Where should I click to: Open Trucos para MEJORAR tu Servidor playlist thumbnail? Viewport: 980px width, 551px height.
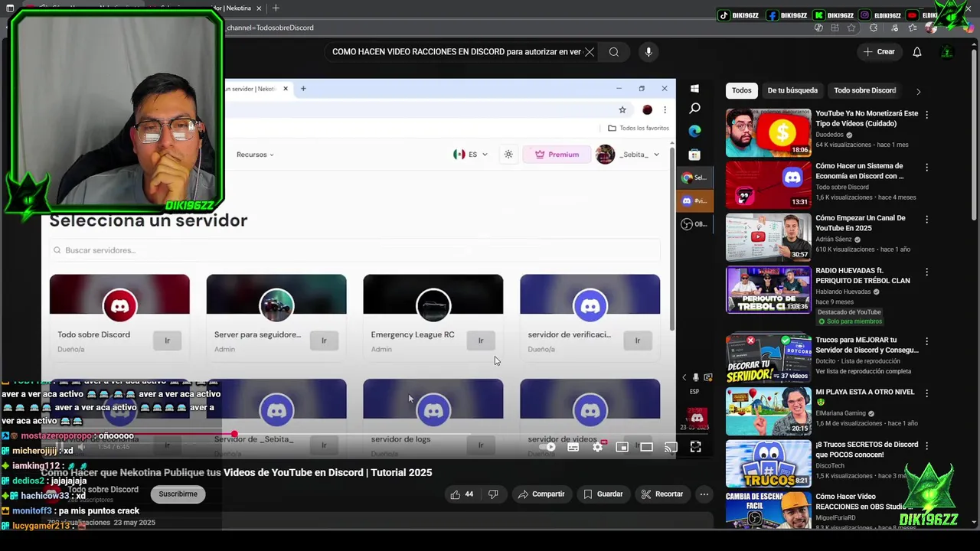click(768, 358)
